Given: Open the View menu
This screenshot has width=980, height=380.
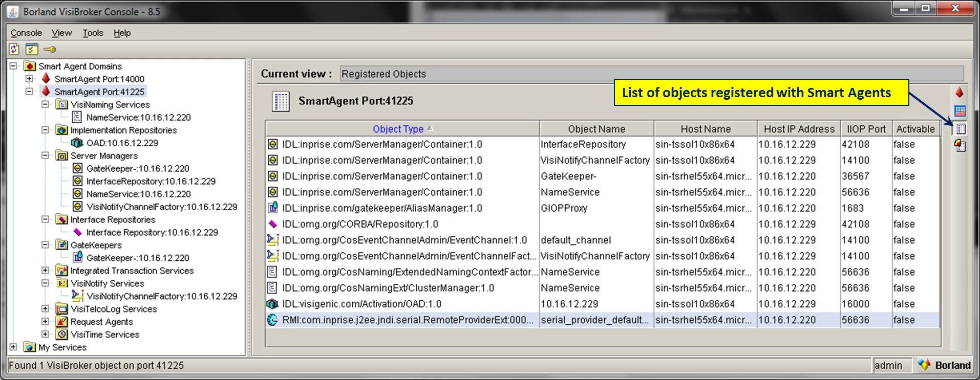Looking at the screenshot, I should coord(61,33).
